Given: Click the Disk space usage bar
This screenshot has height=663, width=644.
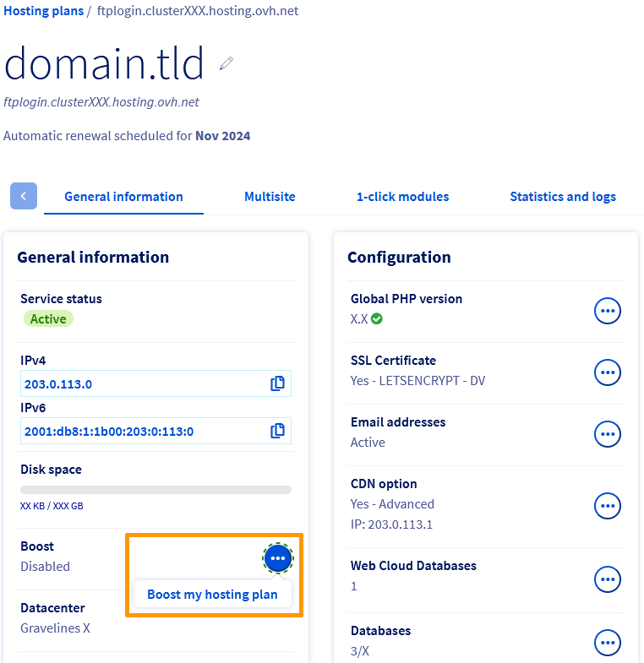Looking at the screenshot, I should coord(156,490).
